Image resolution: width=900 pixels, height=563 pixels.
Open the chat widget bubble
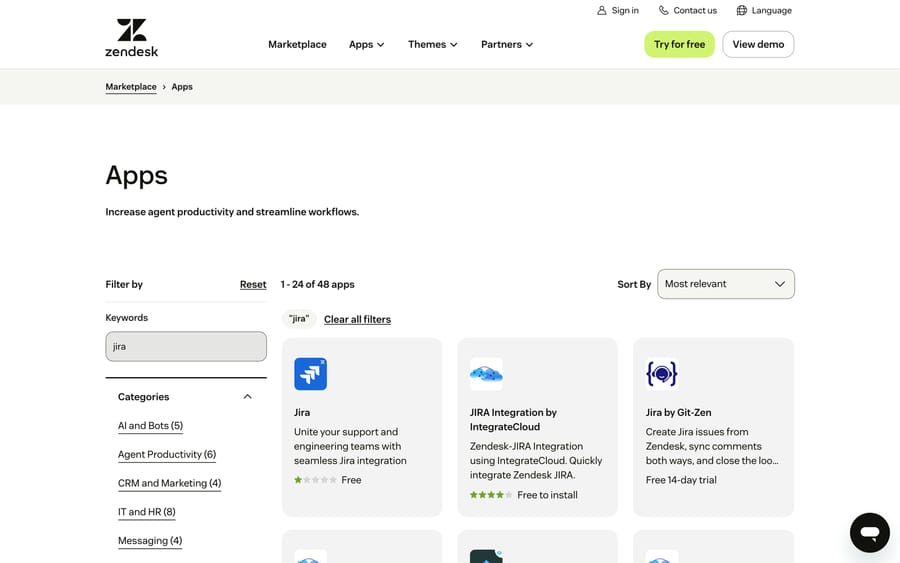pyautogui.click(x=870, y=533)
